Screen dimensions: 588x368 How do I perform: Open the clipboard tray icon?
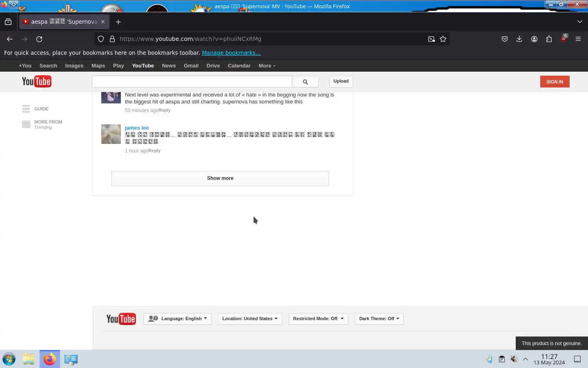coord(501,359)
